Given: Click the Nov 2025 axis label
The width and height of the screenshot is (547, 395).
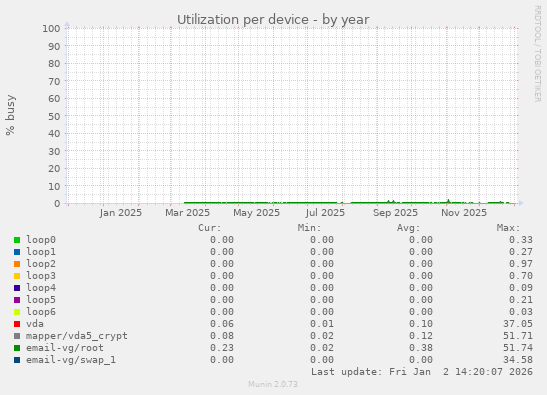Looking at the screenshot, I should (464, 213).
